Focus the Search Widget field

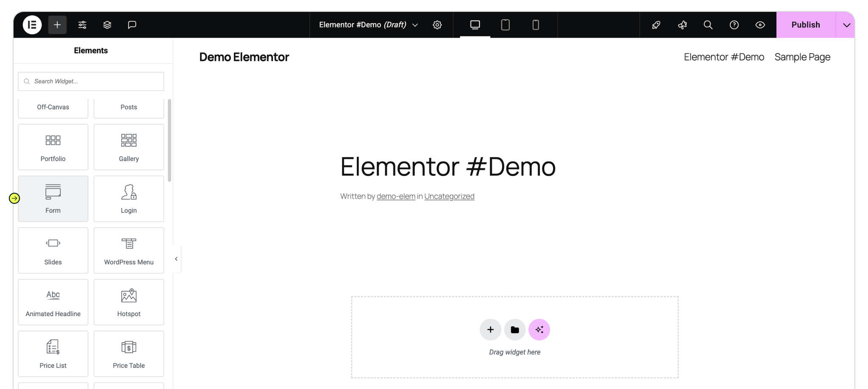91,81
